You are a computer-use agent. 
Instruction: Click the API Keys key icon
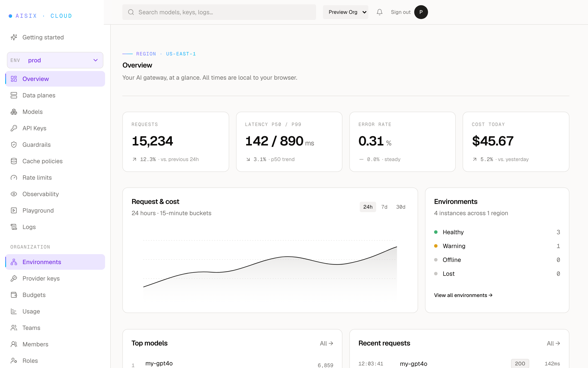click(14, 128)
